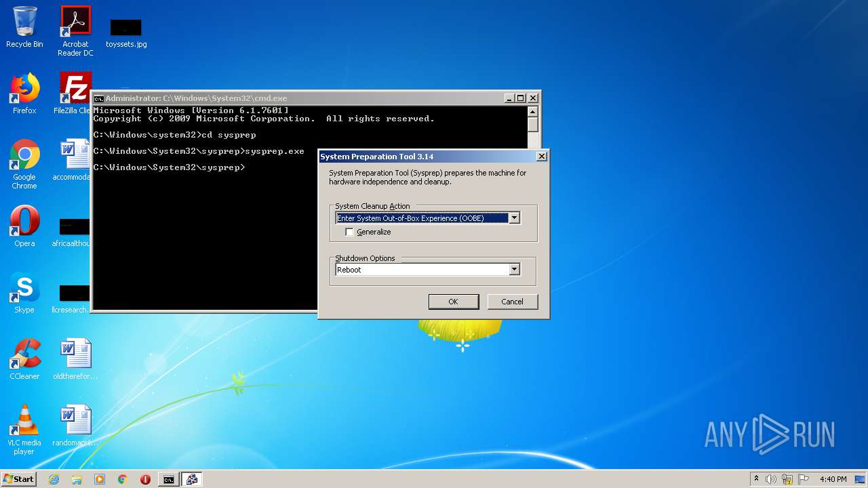Screen dimensions: 868x488
Task: Open the Start menu
Action: [x=18, y=479]
